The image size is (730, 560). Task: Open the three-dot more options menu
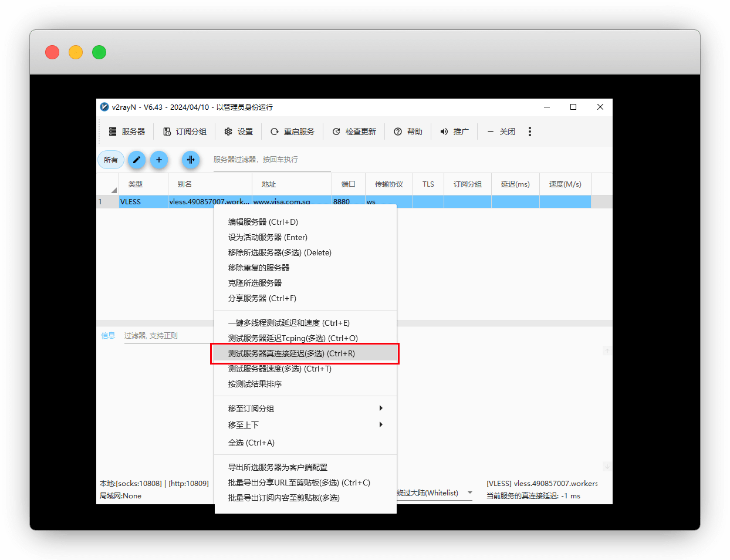[x=530, y=131]
